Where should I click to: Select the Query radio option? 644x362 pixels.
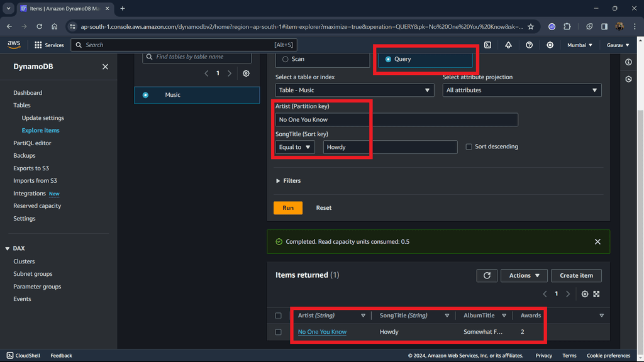(x=388, y=59)
